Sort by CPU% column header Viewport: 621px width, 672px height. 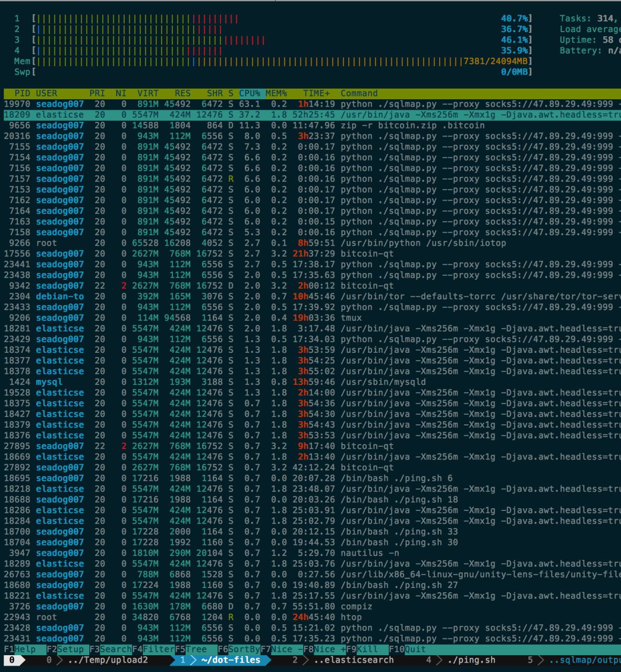[x=250, y=93]
